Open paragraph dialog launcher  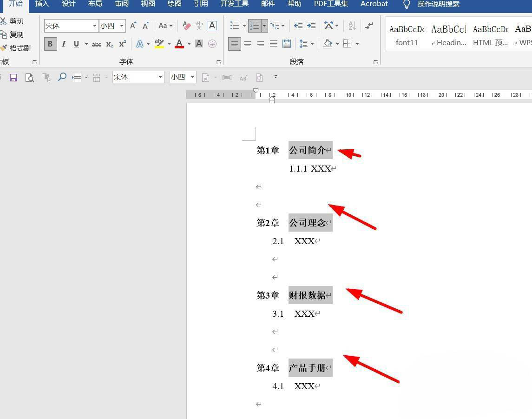[x=376, y=62]
